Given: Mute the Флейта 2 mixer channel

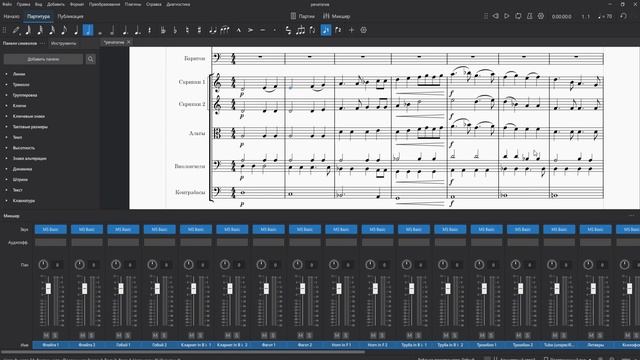Looking at the screenshot, I should click(x=82, y=335).
